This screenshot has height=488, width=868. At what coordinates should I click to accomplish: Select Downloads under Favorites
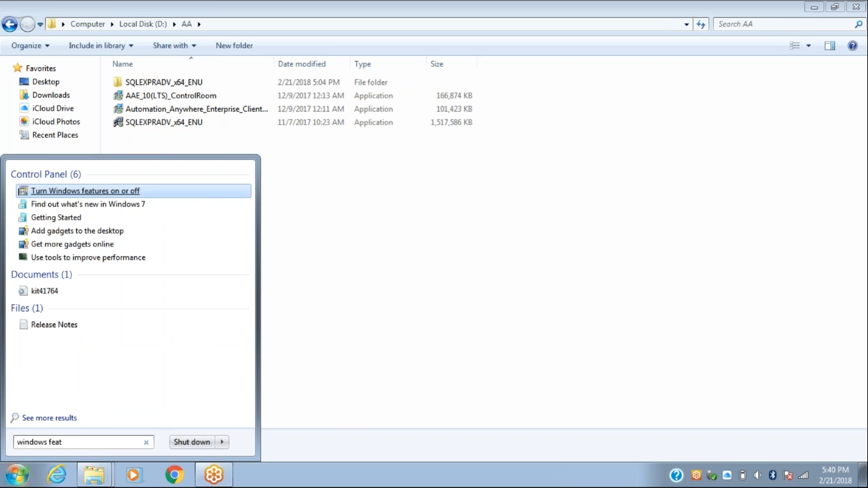click(51, 95)
